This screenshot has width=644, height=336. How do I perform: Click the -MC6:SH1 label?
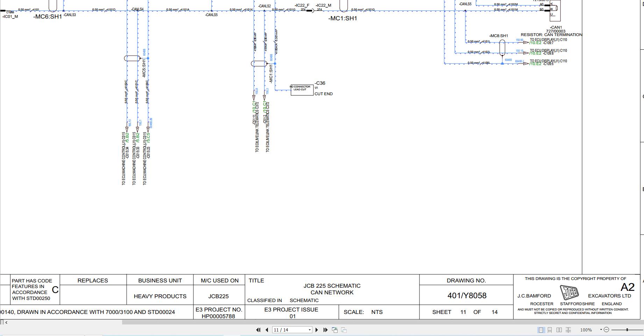(x=48, y=17)
